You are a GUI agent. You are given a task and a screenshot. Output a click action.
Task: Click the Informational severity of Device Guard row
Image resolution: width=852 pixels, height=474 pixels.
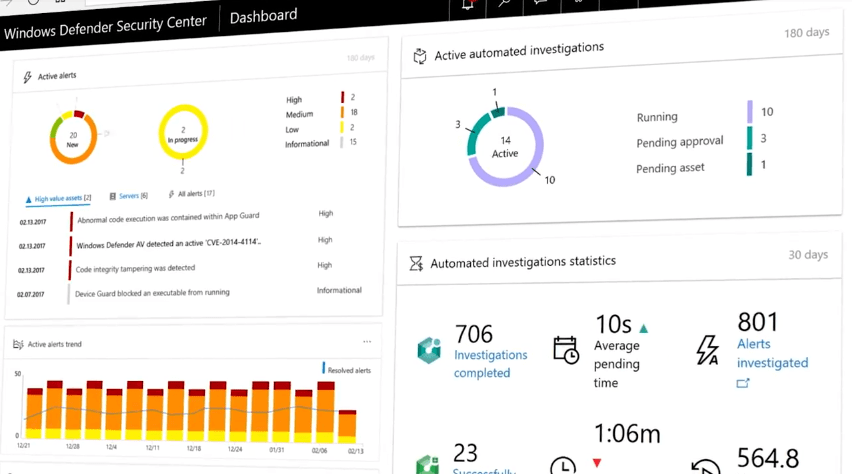[x=339, y=291]
